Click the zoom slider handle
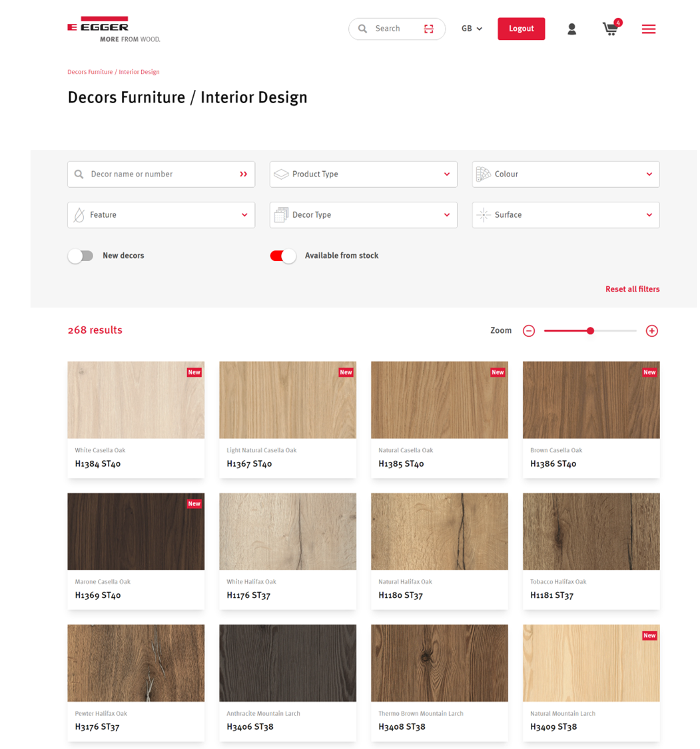Viewport: 700px width, 749px height. 591,330
